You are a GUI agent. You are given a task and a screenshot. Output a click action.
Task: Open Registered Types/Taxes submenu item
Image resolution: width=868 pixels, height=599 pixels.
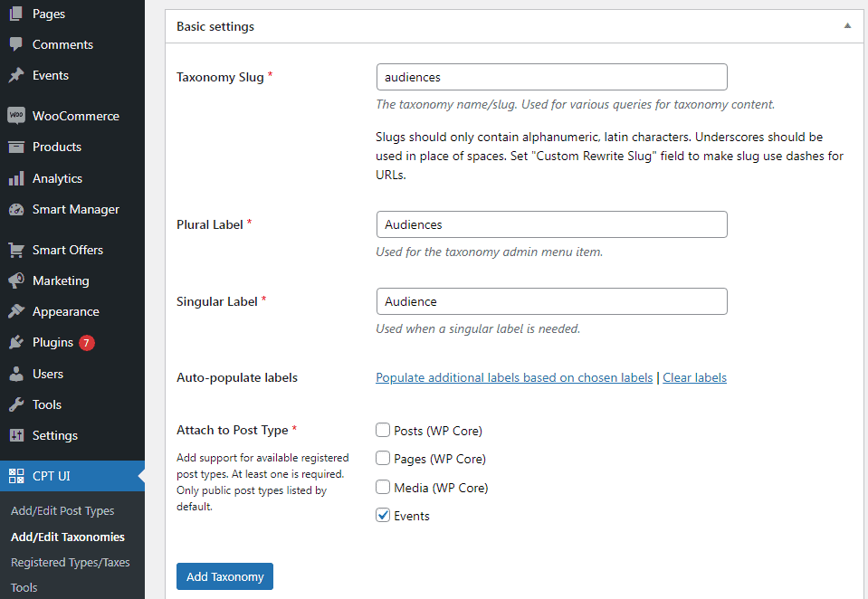click(71, 562)
